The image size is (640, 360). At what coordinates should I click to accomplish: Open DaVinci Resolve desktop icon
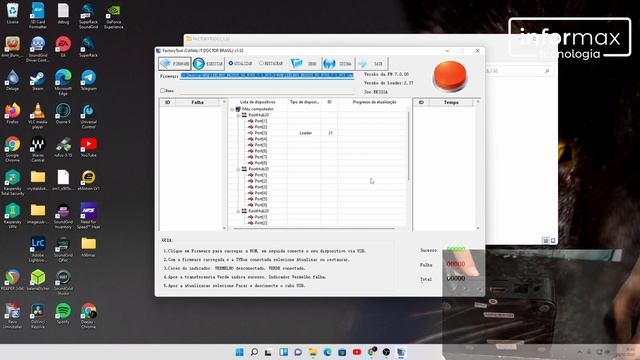pyautogui.click(x=38, y=316)
